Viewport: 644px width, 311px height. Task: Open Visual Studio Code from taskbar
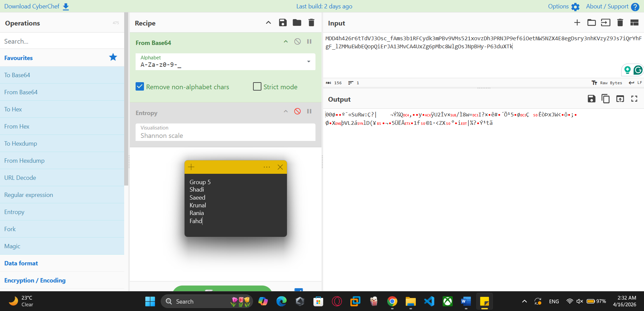(429, 302)
